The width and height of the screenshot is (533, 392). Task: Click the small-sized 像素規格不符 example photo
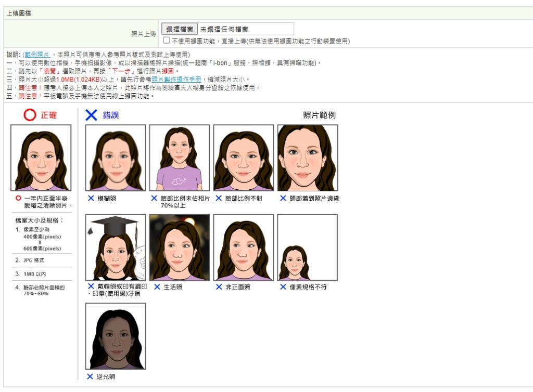point(307,247)
